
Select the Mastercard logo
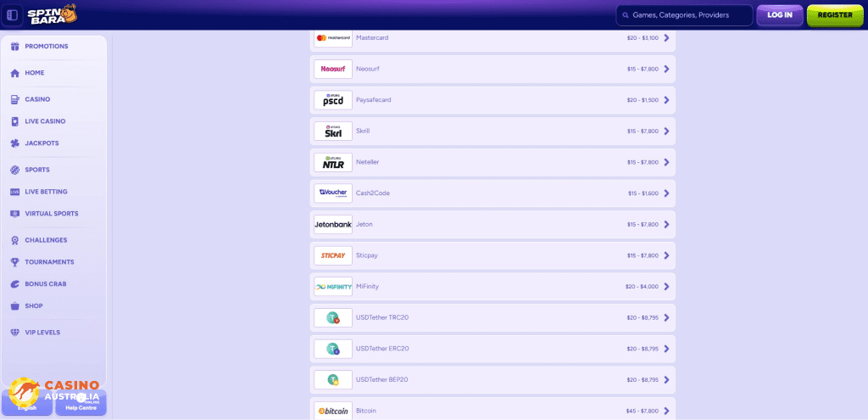[x=333, y=37]
